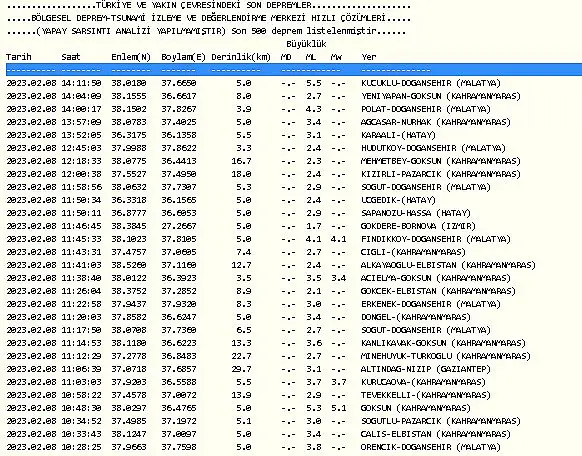Click the FINDIKKOY-DOGANSEHIR Mw 4.1 value

point(339,239)
